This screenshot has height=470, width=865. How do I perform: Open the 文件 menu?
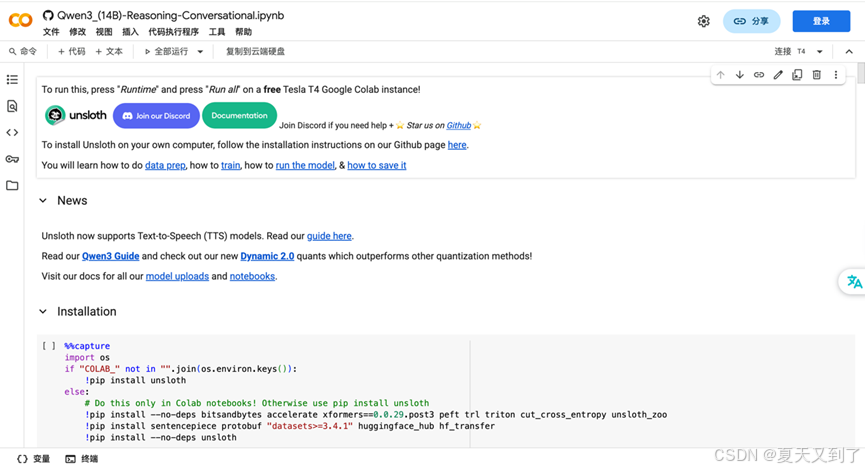tap(51, 32)
